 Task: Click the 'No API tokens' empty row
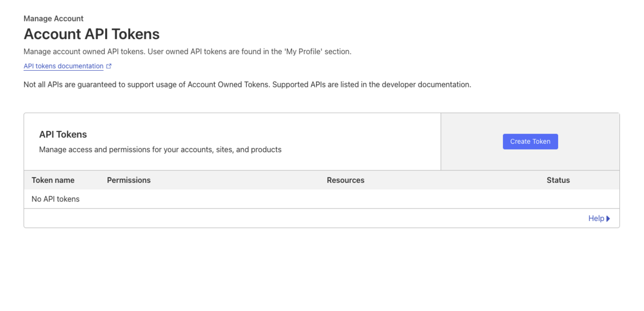pos(56,199)
